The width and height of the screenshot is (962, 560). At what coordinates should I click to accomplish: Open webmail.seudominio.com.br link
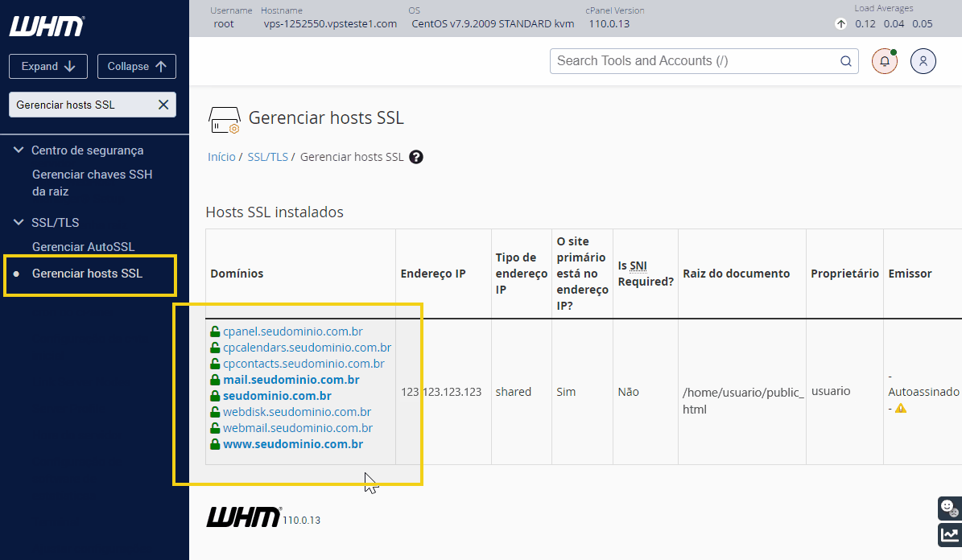pyautogui.click(x=298, y=428)
